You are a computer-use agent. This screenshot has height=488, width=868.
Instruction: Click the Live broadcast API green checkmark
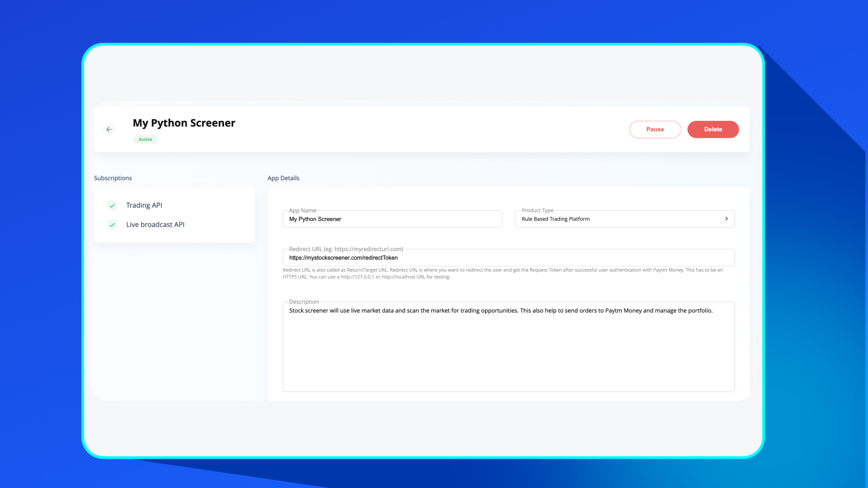[112, 224]
